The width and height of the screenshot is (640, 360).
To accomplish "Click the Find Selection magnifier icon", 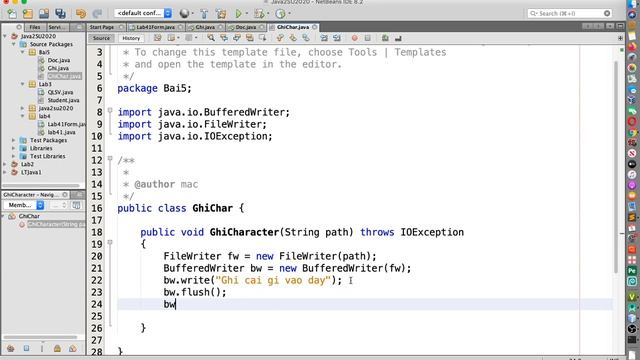I will click(x=211, y=38).
